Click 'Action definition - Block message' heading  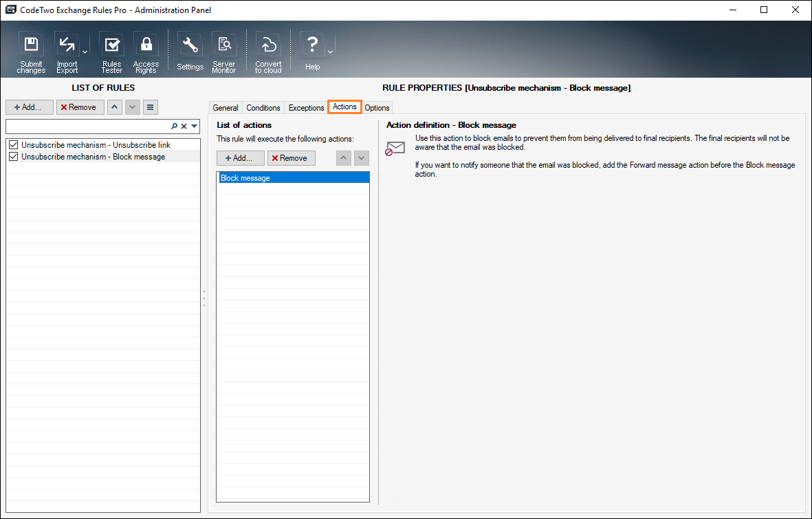(x=451, y=125)
